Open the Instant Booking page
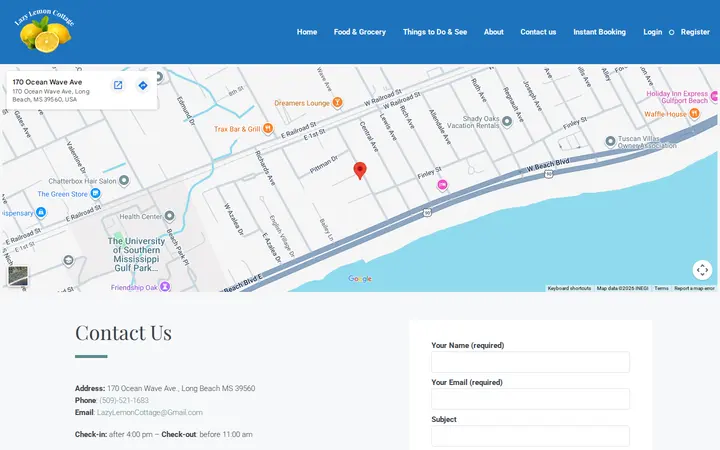The image size is (720, 450). click(x=599, y=32)
